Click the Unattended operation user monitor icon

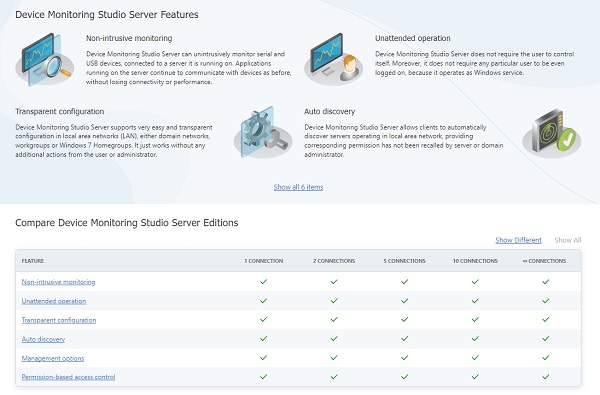pyautogui.click(x=333, y=59)
